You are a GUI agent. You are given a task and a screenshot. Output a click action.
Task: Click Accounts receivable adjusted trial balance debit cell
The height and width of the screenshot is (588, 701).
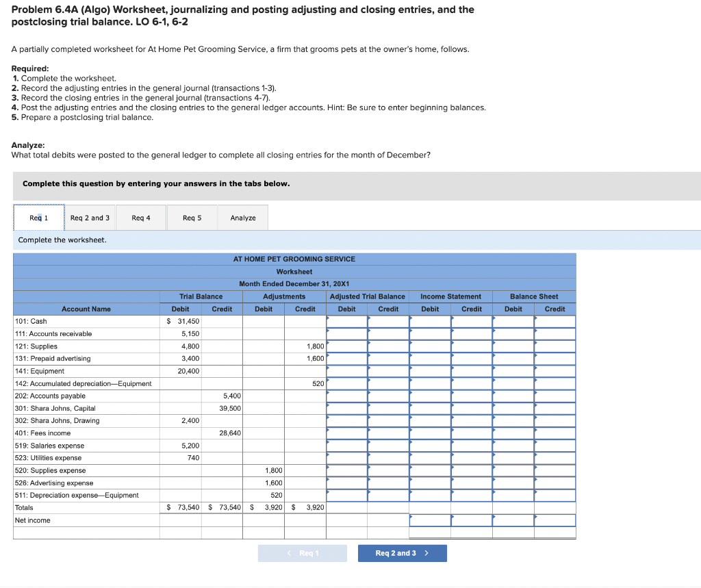point(346,333)
